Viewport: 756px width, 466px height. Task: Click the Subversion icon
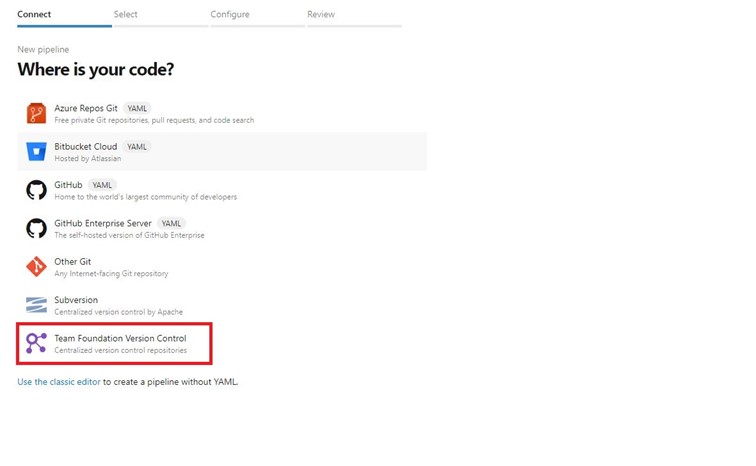click(36, 305)
